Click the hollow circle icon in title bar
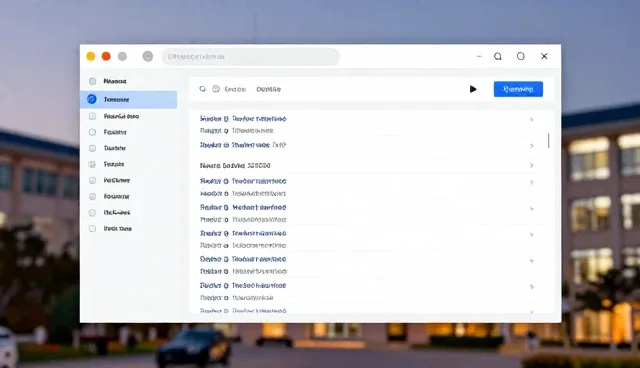This screenshot has height=368, width=640. (521, 56)
